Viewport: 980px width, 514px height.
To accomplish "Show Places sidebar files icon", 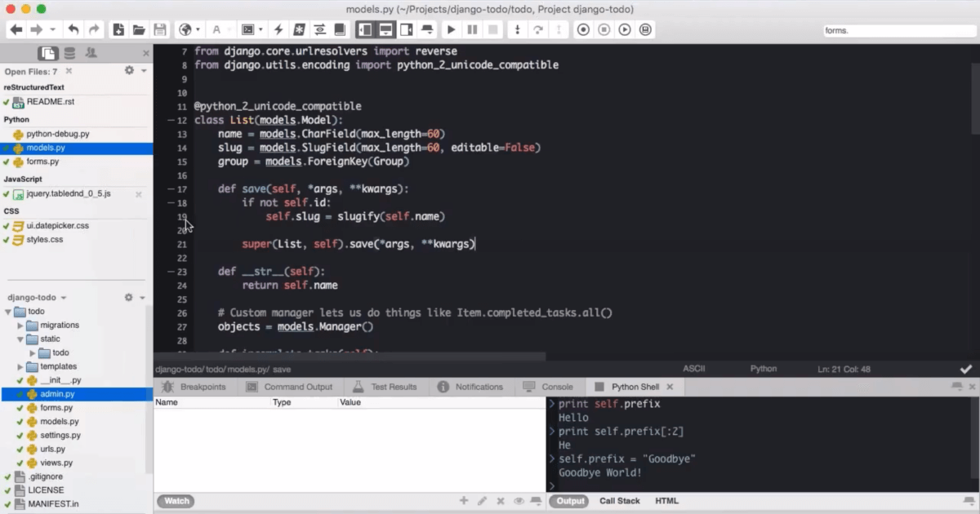I will [49, 53].
